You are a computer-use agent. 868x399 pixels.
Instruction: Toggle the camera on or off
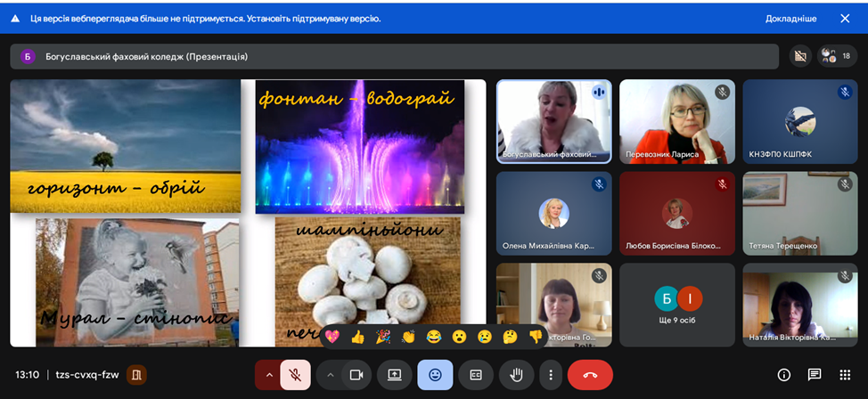click(x=356, y=375)
